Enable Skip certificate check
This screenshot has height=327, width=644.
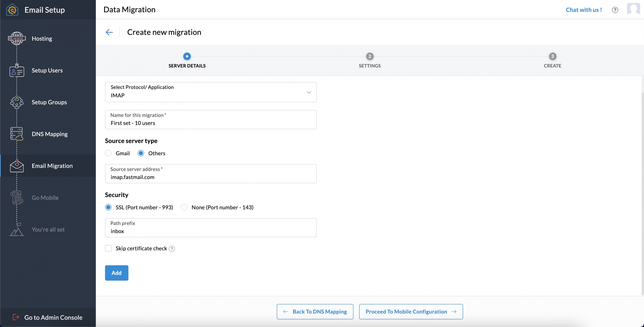[108, 248]
